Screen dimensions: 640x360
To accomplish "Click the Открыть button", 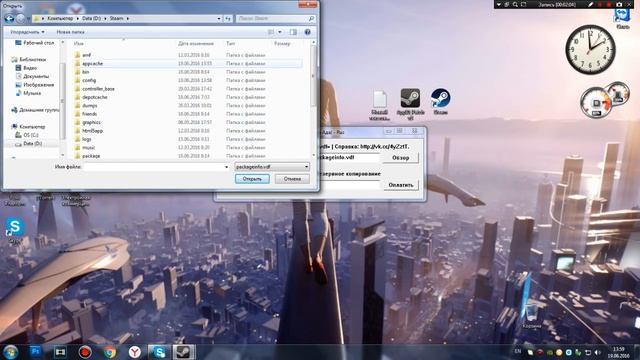I will coord(252,179).
